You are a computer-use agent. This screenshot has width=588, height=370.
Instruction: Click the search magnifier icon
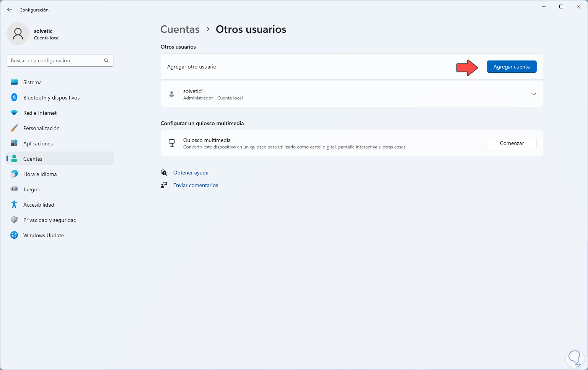click(x=106, y=60)
